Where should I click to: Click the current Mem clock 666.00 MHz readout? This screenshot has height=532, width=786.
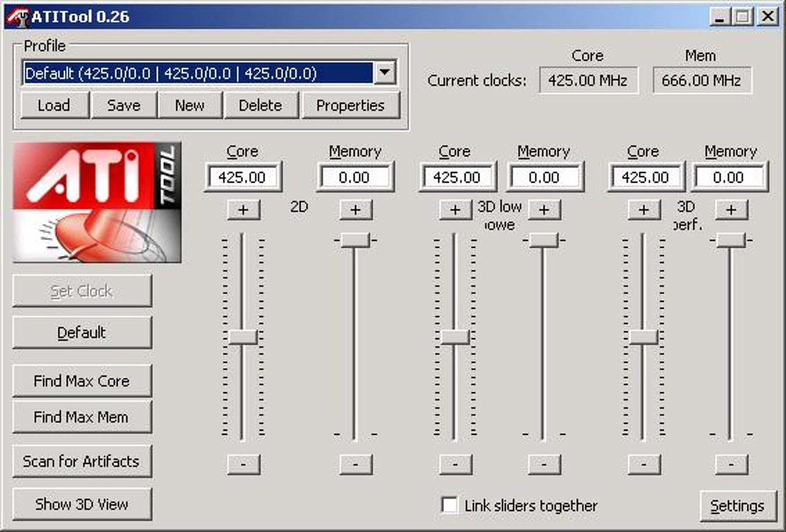click(702, 80)
